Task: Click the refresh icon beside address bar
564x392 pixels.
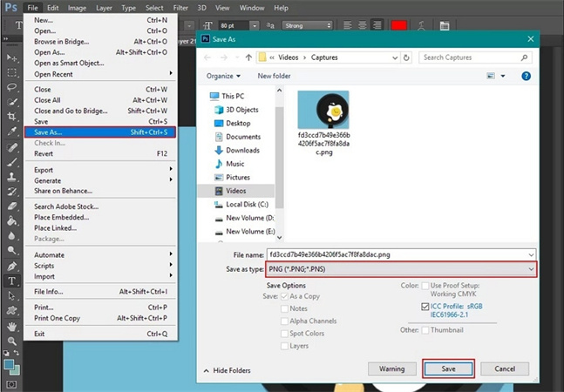Action: 408,57
